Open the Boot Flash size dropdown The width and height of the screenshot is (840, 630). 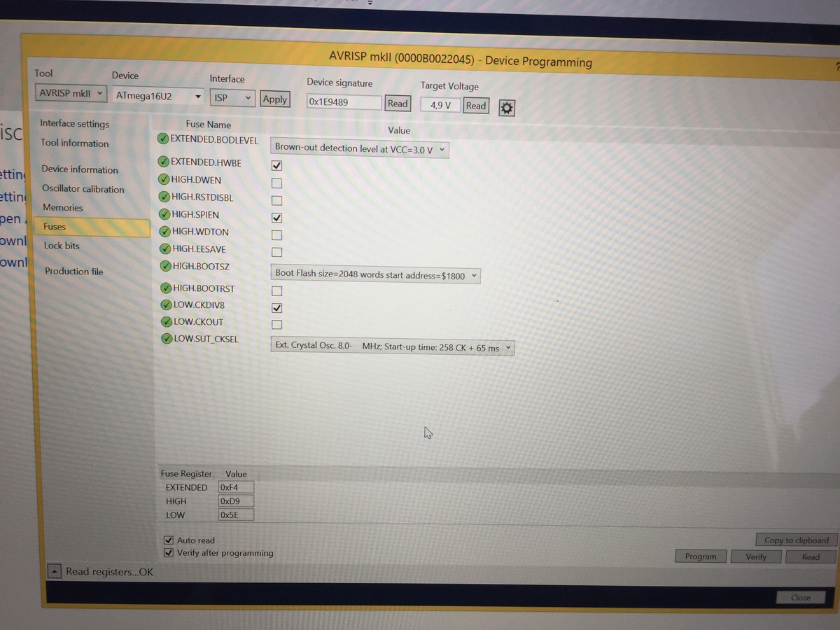coord(376,275)
